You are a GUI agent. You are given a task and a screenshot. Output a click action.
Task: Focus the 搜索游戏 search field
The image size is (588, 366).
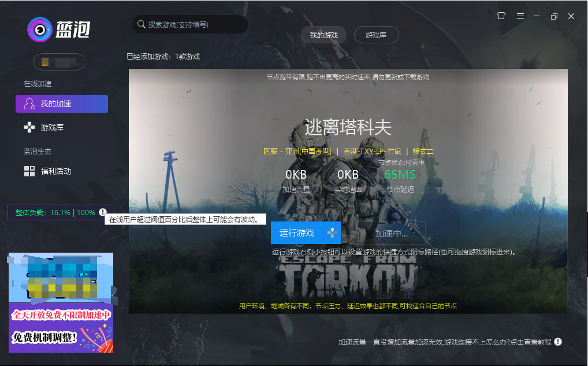pyautogui.click(x=190, y=24)
